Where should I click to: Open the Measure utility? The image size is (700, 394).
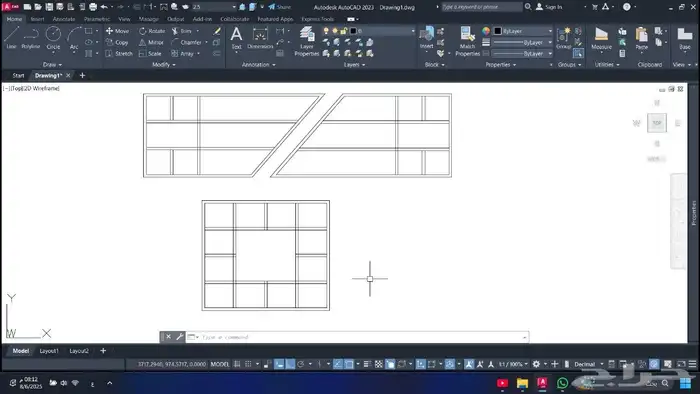[x=601, y=37]
